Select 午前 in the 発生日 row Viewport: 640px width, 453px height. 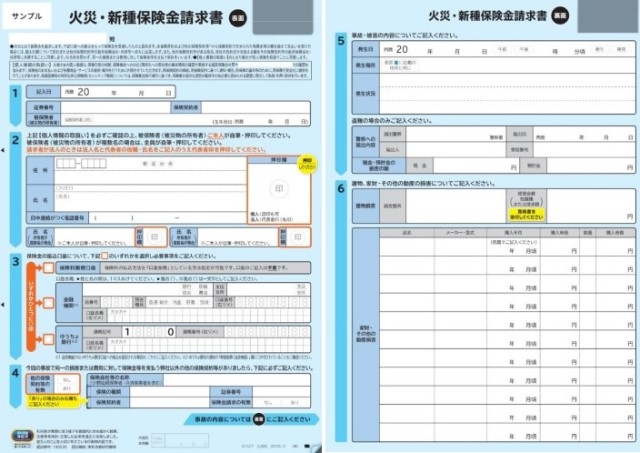pyautogui.click(x=502, y=49)
